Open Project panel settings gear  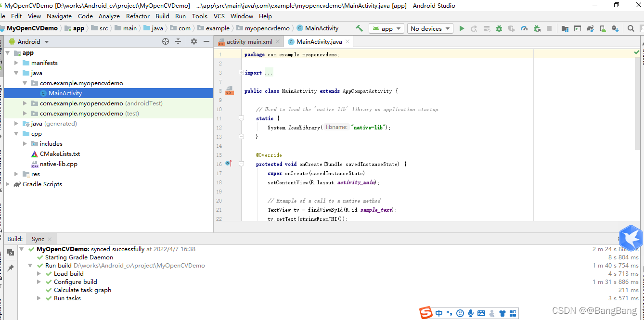point(194,41)
